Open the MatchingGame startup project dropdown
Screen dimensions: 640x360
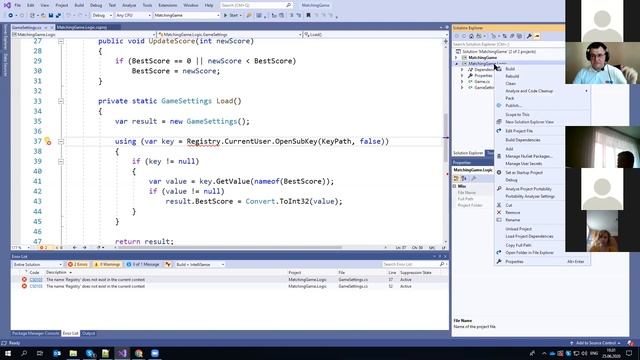[x=187, y=16]
